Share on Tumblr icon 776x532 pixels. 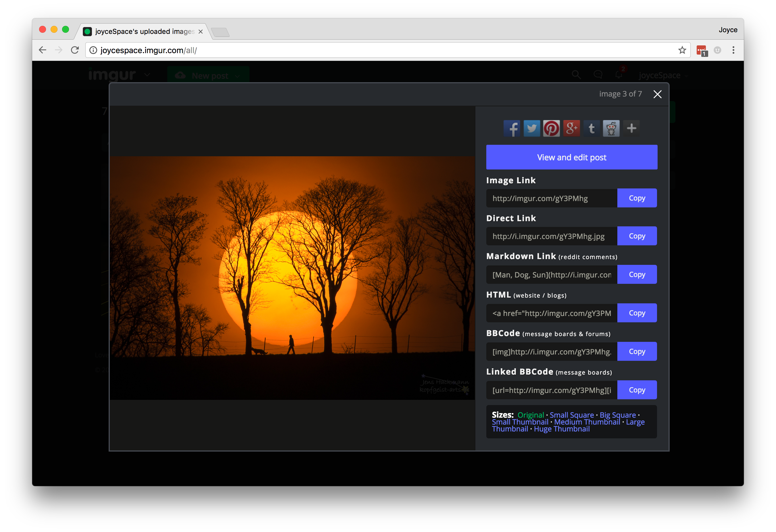pos(591,128)
